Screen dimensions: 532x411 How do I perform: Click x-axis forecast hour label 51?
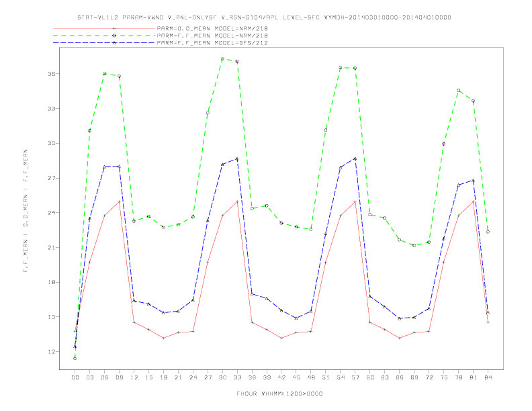[x=326, y=377]
